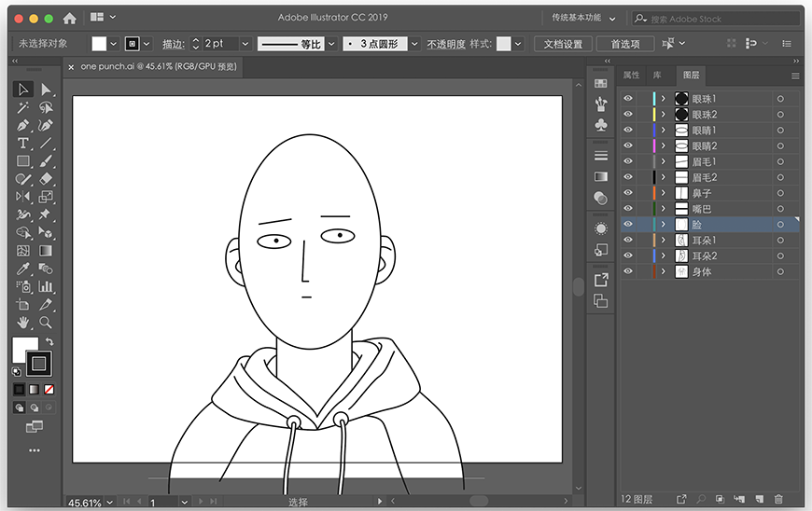Select the Pen tool
812x511 pixels.
pyautogui.click(x=22, y=126)
